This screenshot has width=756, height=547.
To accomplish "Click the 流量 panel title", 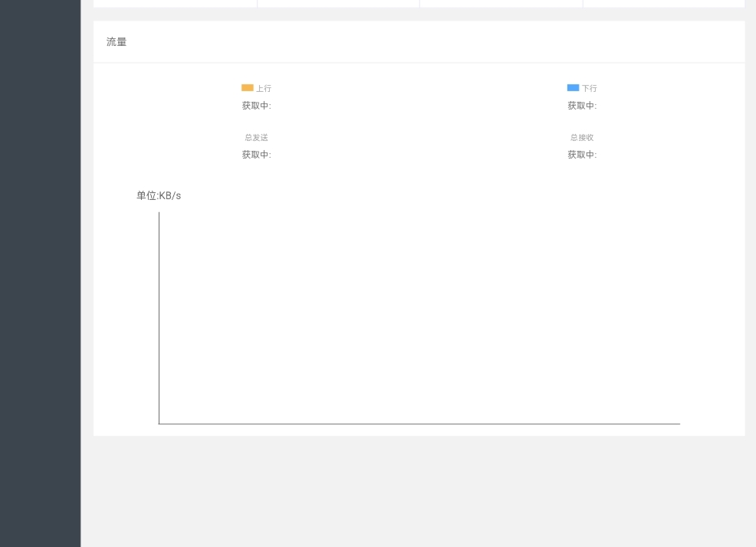I will coord(117,42).
